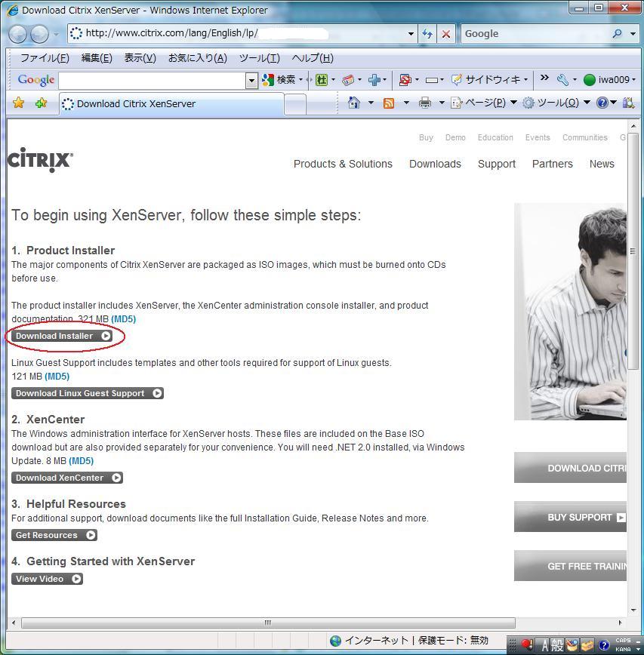Click the MD5 link next to 321 MB
This screenshot has width=644, height=655.
[x=123, y=319]
